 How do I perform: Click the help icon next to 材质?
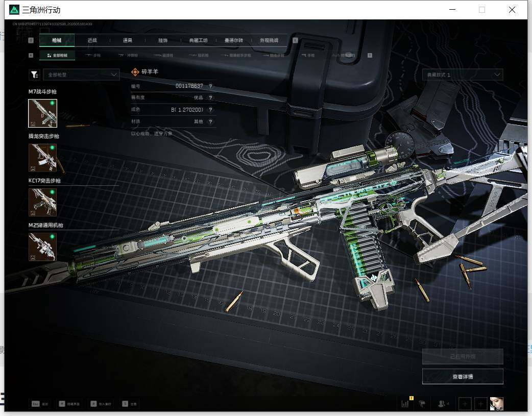point(210,121)
